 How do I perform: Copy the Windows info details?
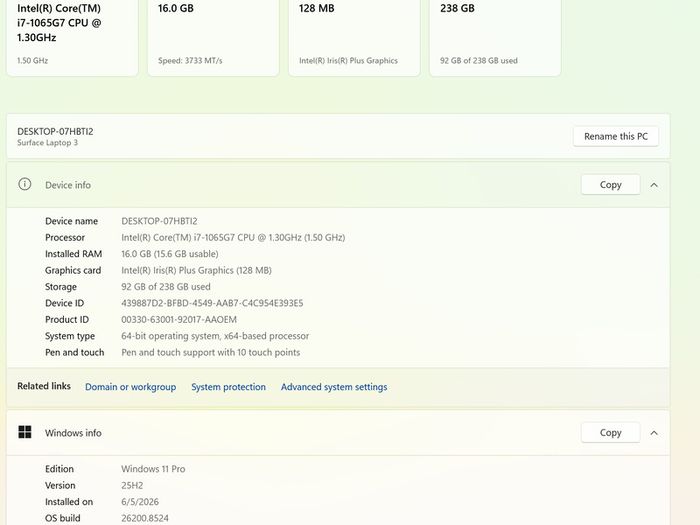pos(610,433)
